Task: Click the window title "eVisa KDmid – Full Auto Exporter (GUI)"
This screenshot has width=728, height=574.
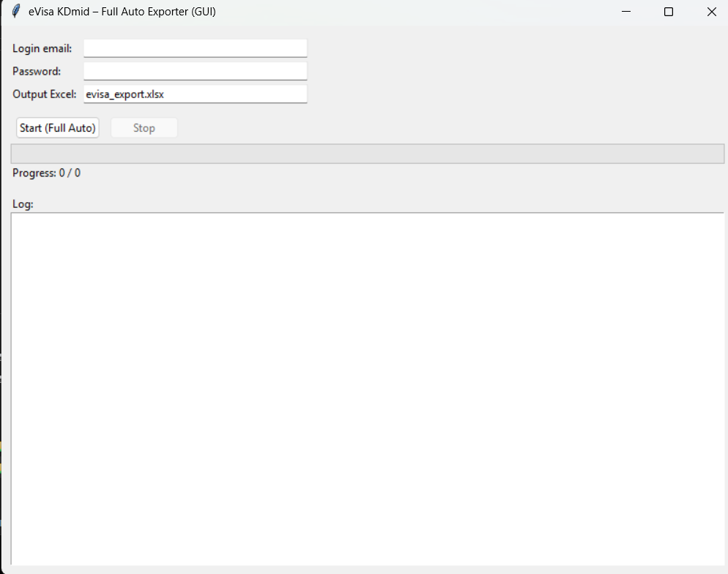Action: point(122,11)
